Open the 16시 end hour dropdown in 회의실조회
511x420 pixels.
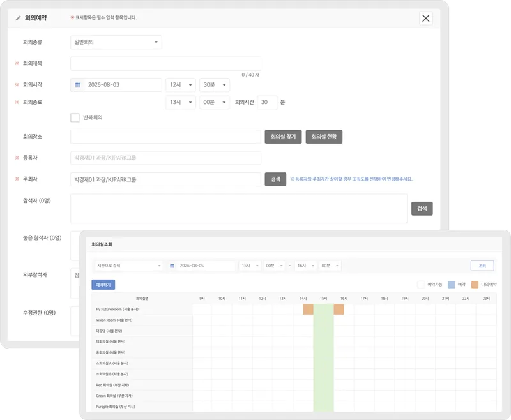[x=306, y=266]
